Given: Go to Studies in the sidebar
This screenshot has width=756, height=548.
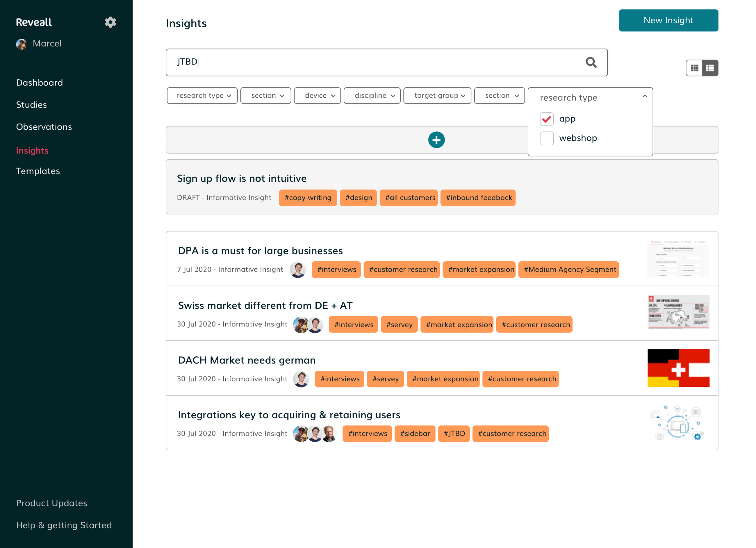Looking at the screenshot, I should tap(31, 105).
